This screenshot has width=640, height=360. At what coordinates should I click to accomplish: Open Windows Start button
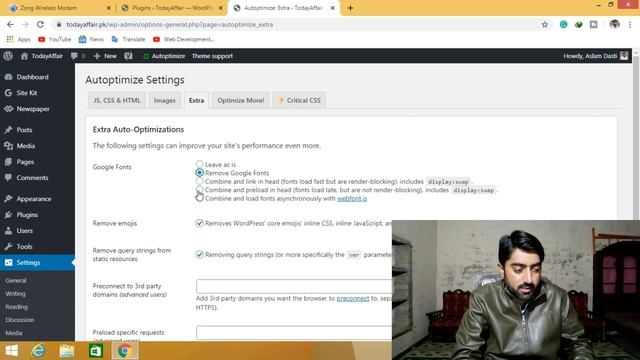[12, 351]
